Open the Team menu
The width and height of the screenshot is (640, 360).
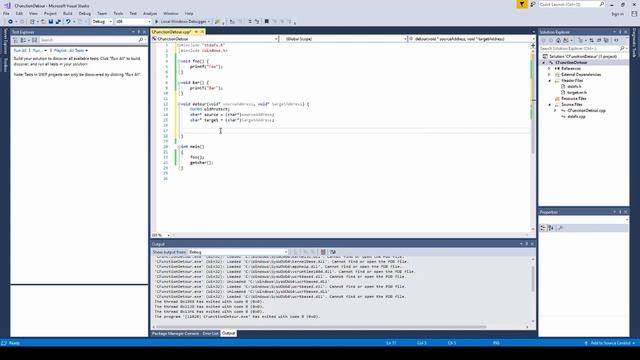(x=102, y=13)
